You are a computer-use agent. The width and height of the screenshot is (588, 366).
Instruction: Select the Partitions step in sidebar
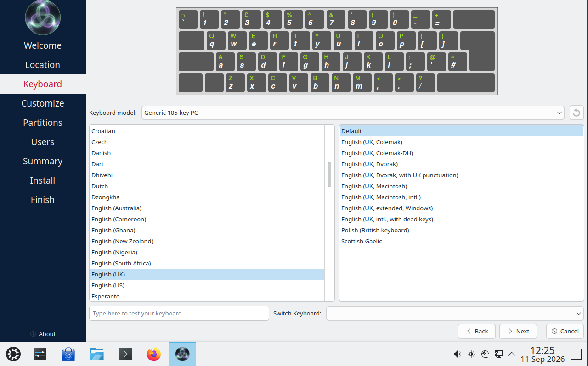43,123
